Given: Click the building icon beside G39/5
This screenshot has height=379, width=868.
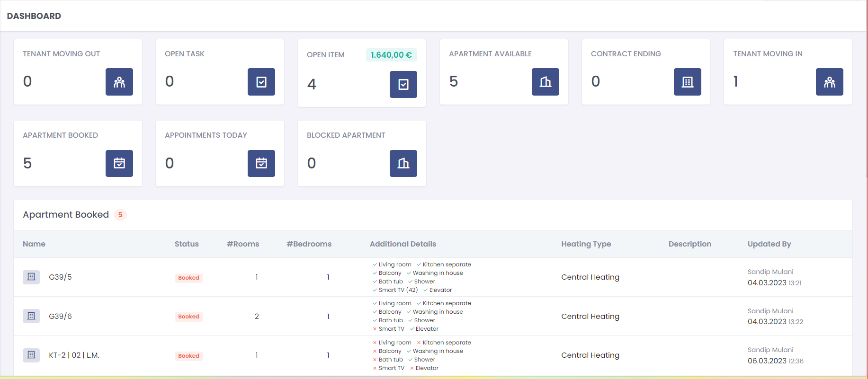Looking at the screenshot, I should (31, 277).
